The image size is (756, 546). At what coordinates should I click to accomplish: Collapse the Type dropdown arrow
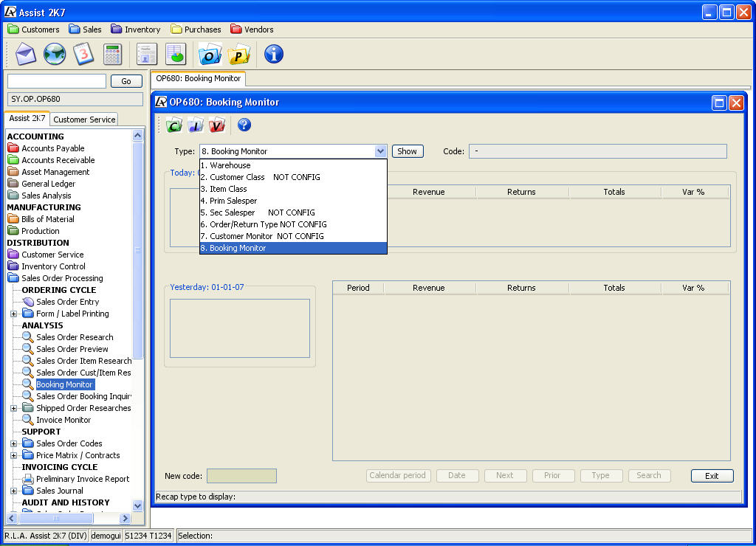point(380,151)
